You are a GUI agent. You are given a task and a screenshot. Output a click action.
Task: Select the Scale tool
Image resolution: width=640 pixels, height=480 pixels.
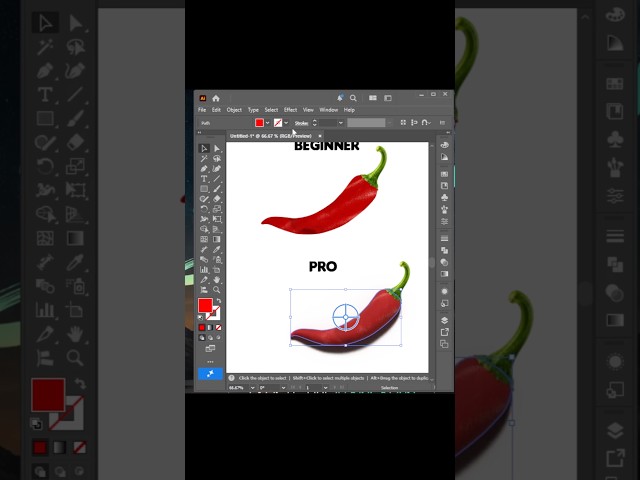[217, 209]
